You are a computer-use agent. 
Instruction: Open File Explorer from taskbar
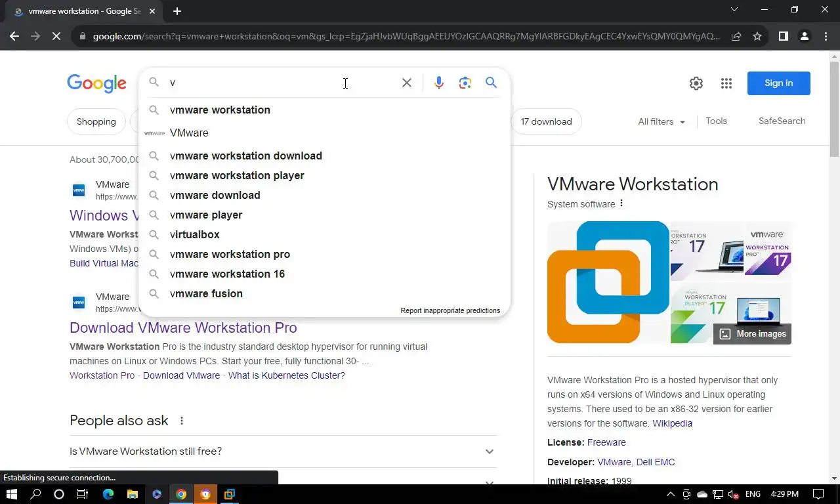click(132, 494)
